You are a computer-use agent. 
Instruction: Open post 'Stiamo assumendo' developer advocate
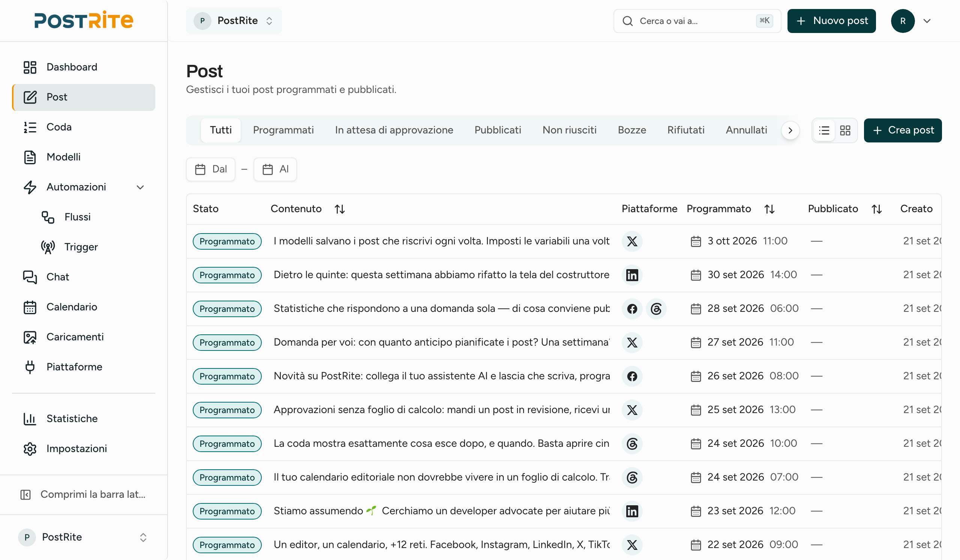pos(441,511)
